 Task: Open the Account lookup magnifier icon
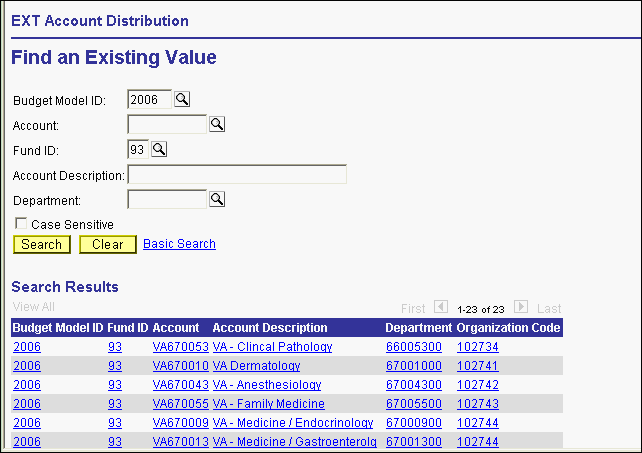216,124
